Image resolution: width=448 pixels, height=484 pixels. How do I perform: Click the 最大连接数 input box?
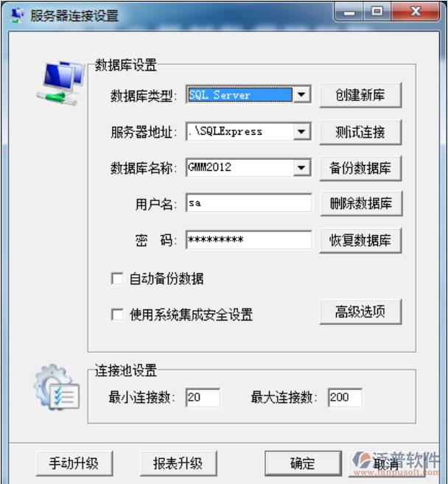point(345,397)
